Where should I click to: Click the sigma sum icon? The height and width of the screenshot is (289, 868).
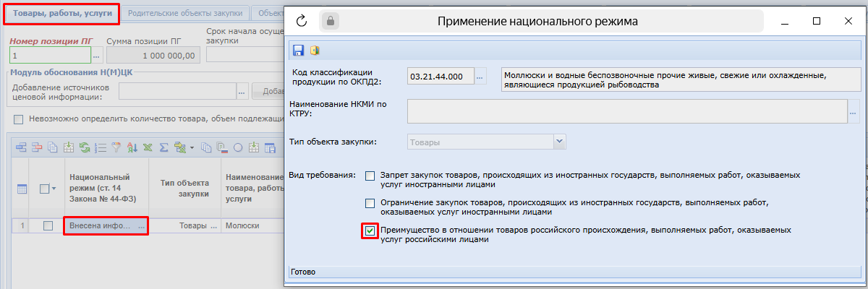click(163, 147)
